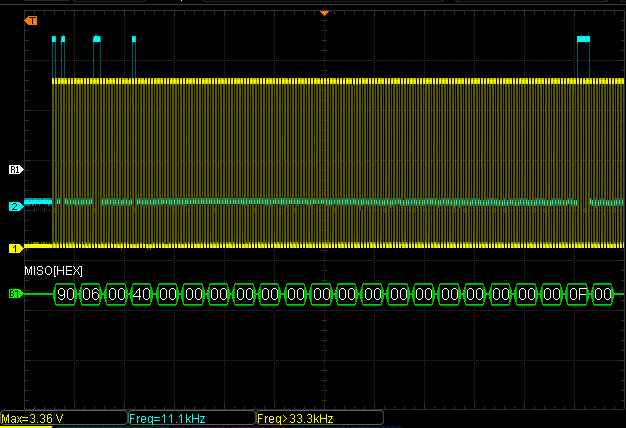Select decoded byte 90 on the bus

coord(65,295)
